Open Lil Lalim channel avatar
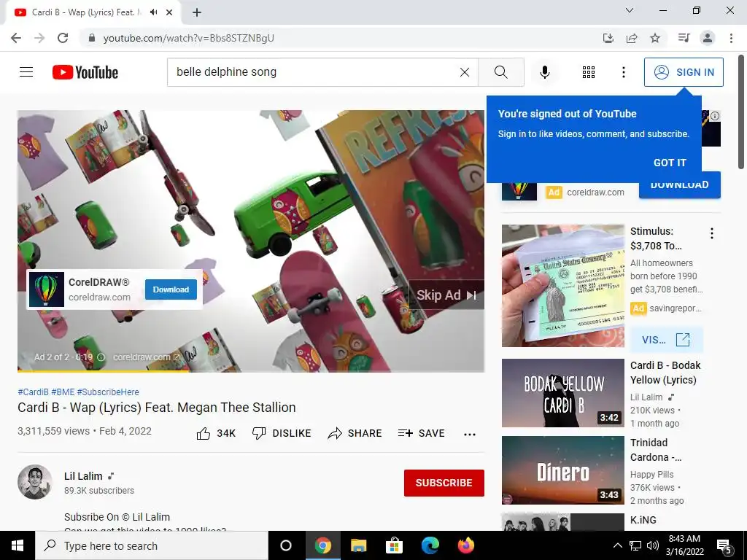747x560 pixels. click(35, 482)
